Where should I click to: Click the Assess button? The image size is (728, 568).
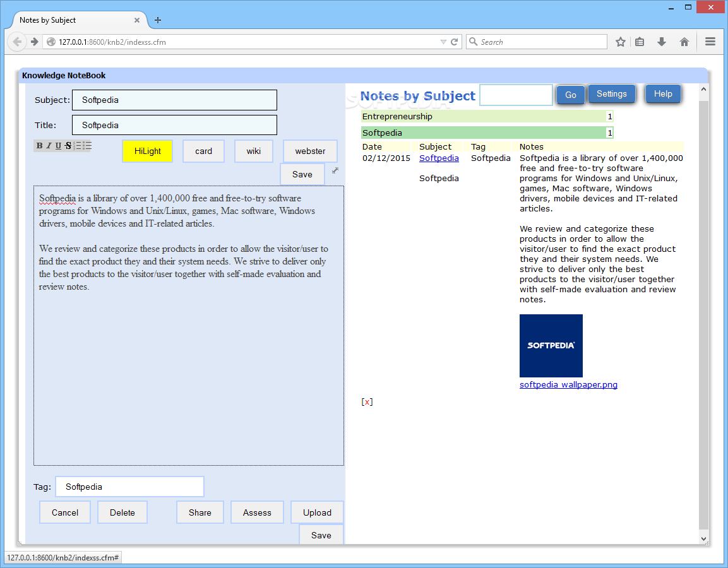257,512
